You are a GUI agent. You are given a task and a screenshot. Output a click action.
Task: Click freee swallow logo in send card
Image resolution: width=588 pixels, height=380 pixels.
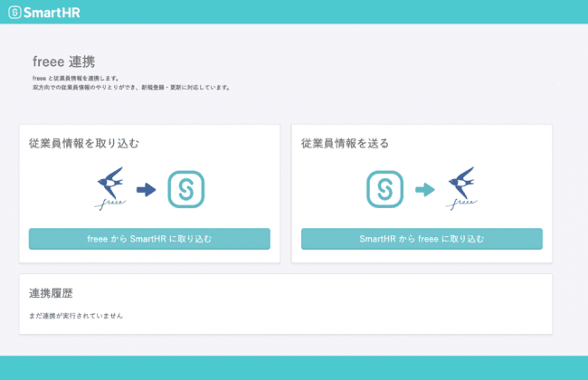tap(461, 188)
